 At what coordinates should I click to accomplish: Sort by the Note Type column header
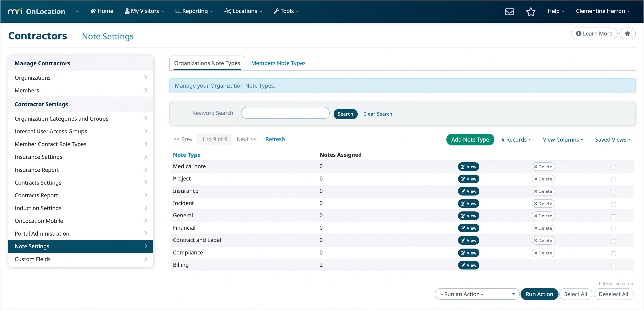[186, 155]
